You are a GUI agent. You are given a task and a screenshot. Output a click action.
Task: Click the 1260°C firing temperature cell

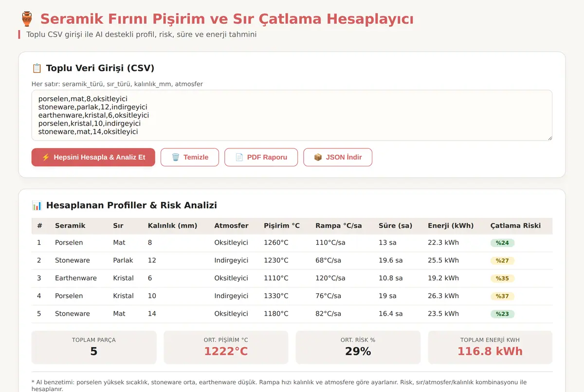click(276, 243)
